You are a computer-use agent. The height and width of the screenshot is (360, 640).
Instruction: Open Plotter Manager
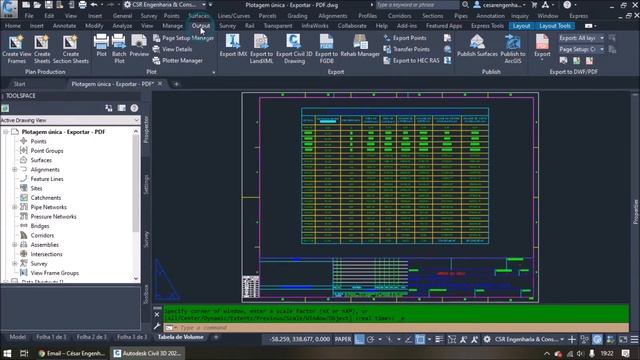point(178,60)
